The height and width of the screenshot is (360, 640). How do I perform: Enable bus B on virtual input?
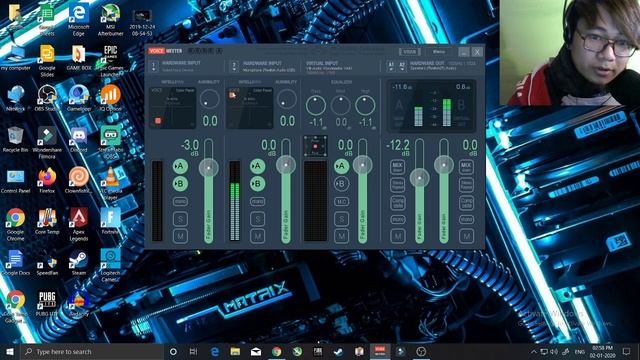pyautogui.click(x=341, y=184)
